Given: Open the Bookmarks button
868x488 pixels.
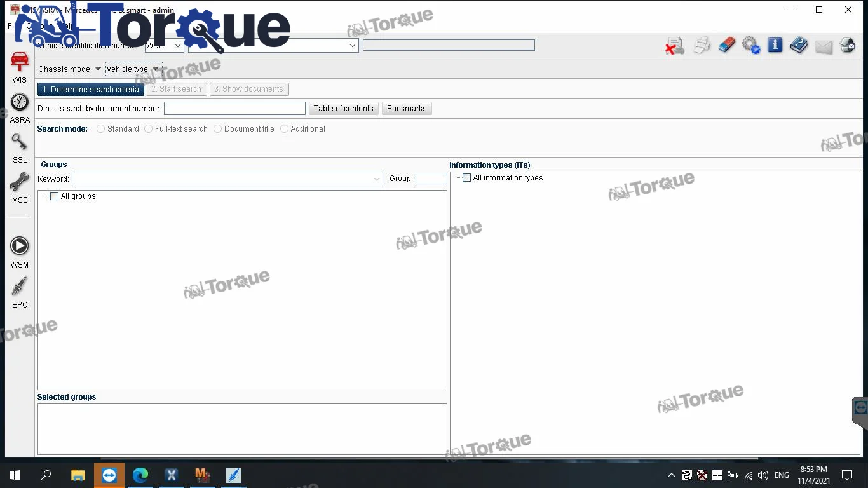Looking at the screenshot, I should click(x=407, y=109).
